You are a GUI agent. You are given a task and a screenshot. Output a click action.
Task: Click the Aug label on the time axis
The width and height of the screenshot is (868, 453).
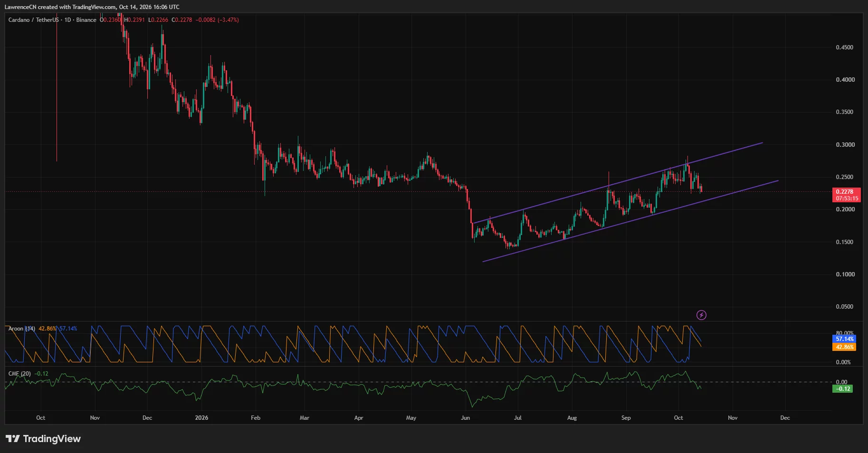pyautogui.click(x=572, y=418)
